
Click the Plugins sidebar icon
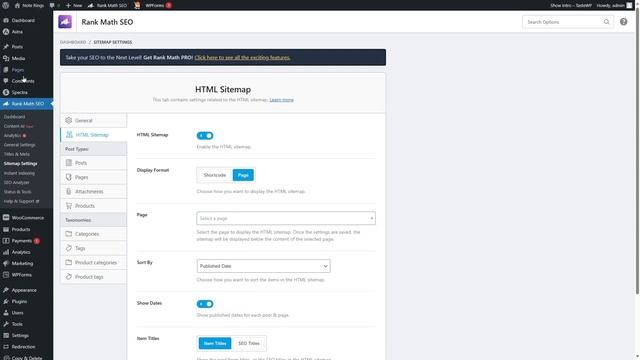(x=6, y=302)
